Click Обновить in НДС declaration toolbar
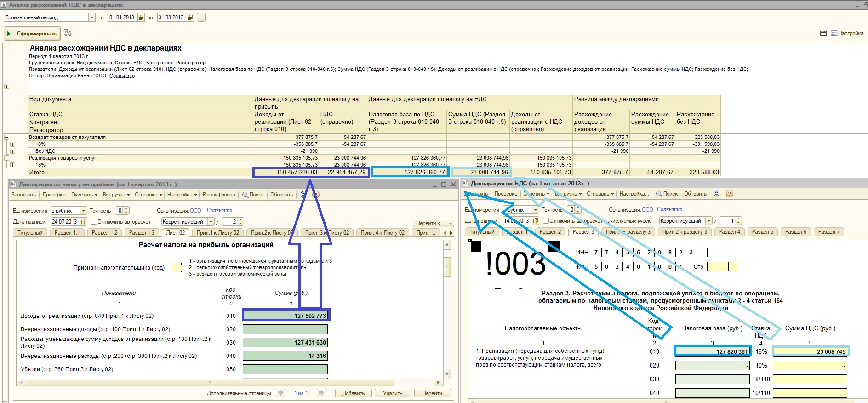The width and height of the screenshot is (868, 403). point(695,194)
